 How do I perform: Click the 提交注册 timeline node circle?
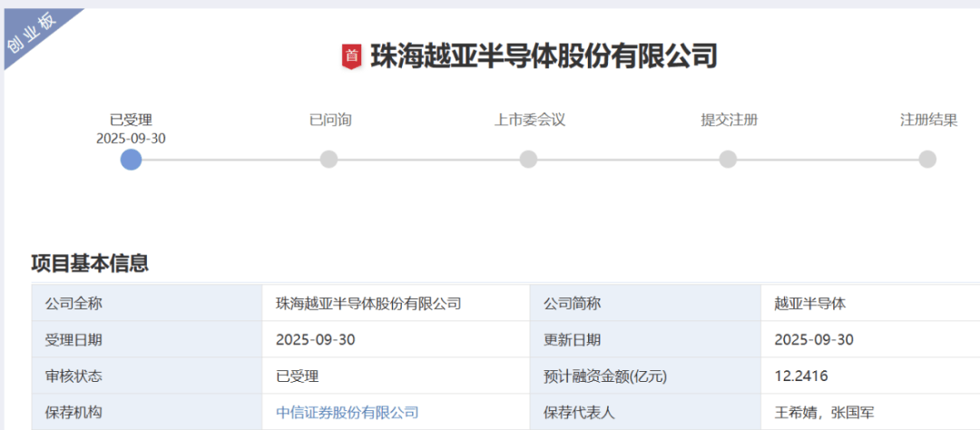(x=728, y=160)
